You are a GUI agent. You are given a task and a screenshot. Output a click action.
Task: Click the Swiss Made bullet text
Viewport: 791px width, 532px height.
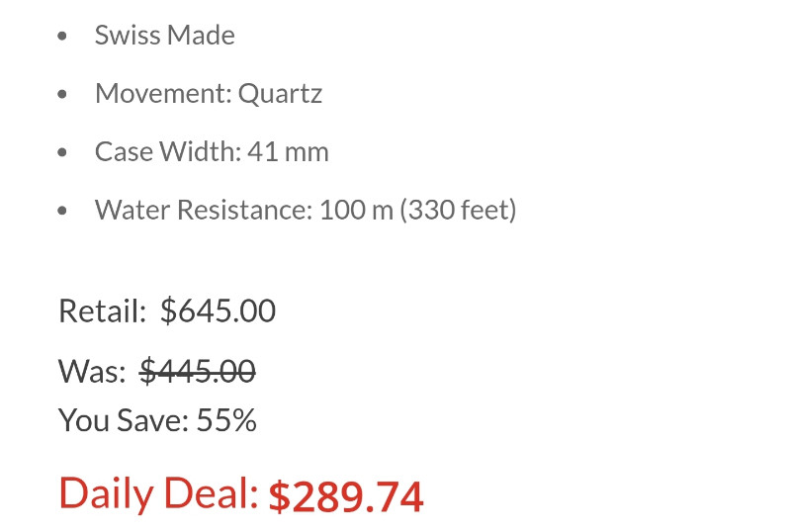coord(165,35)
